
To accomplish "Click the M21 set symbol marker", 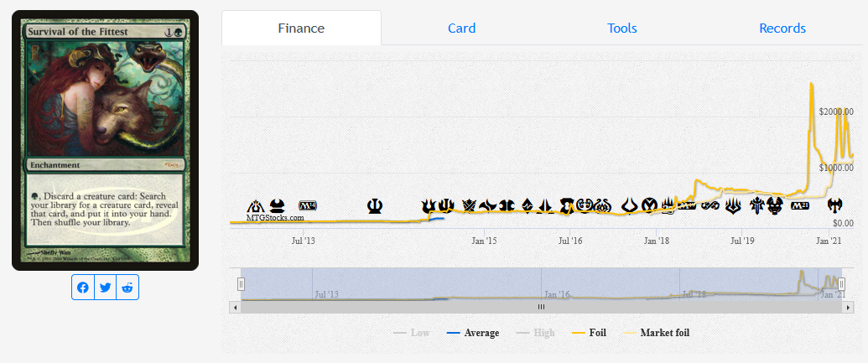I will click(799, 205).
